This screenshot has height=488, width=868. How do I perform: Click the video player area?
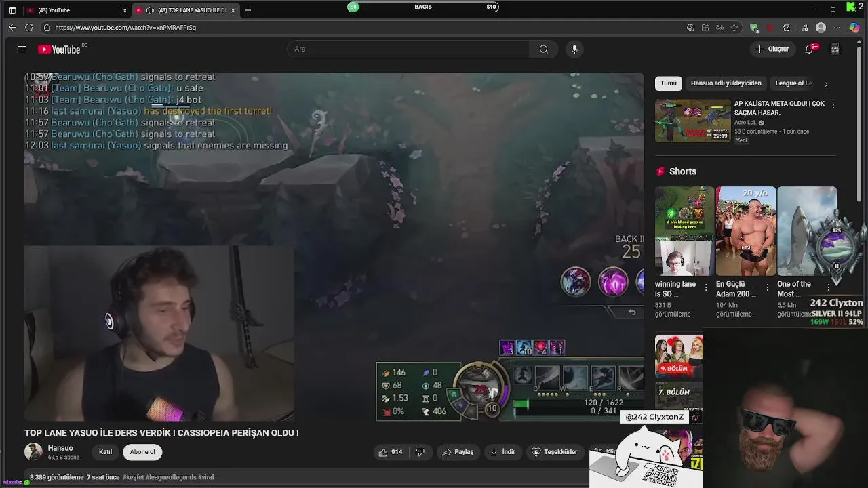click(334, 247)
